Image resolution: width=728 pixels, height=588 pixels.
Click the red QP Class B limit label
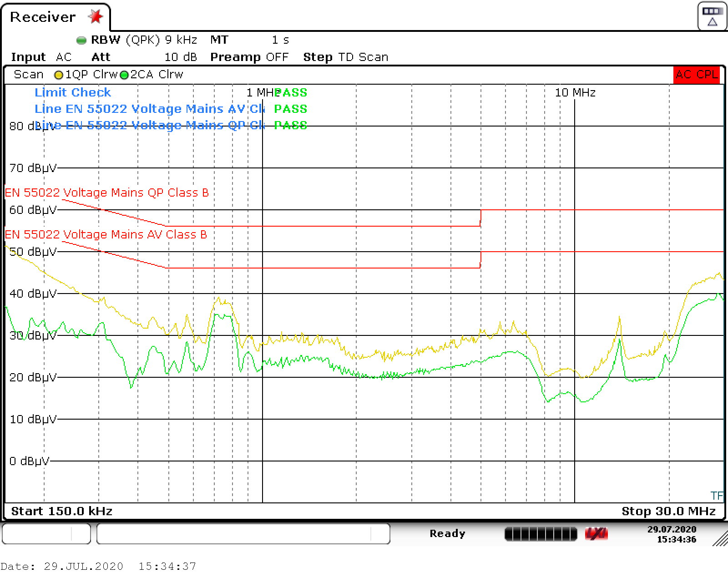107,193
